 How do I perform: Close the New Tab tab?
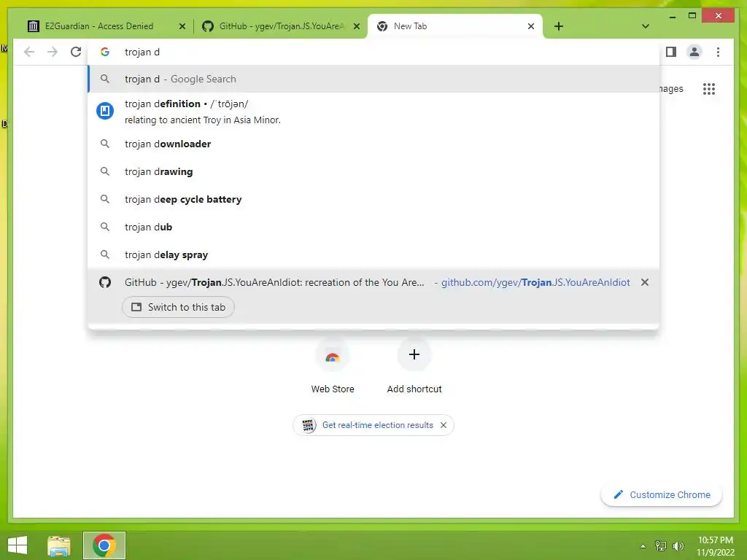(x=531, y=26)
